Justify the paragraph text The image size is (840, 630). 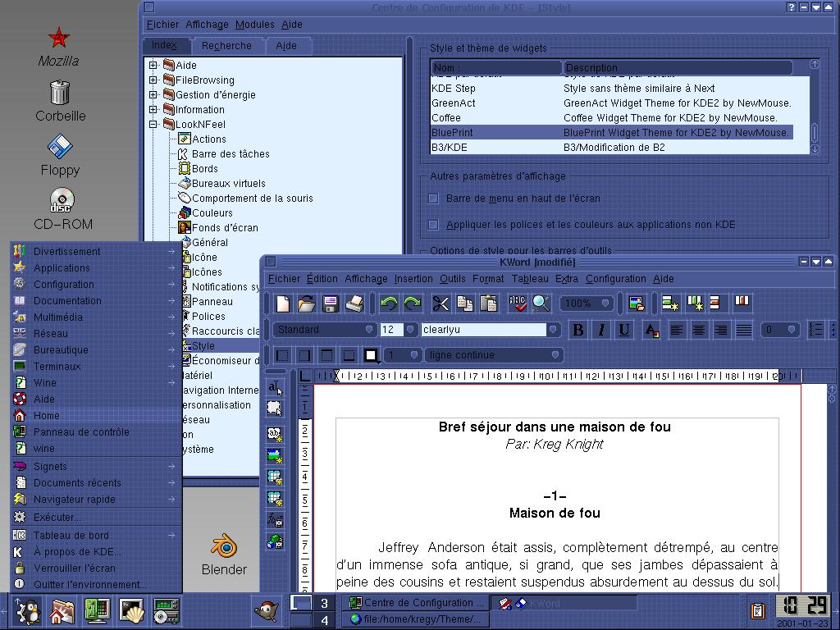[743, 330]
